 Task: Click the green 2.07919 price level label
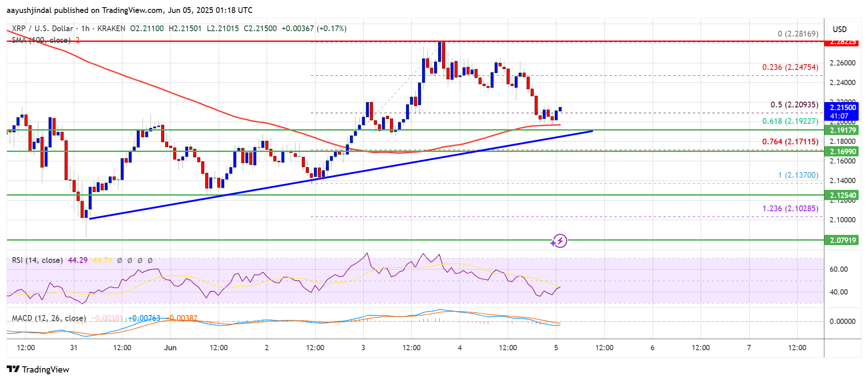point(842,240)
